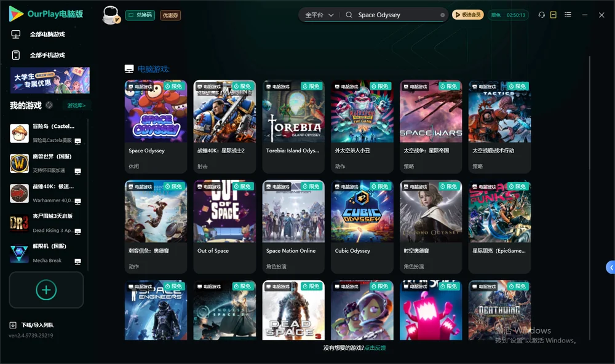615x364 pixels.
Task: Click the PC icon on Dead Rising row
Action: [x=77, y=231]
